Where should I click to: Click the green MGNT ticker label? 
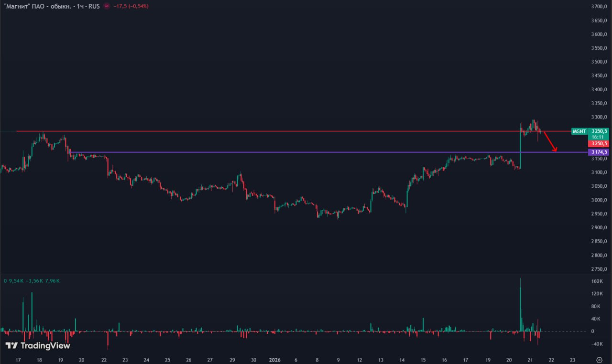(579, 131)
